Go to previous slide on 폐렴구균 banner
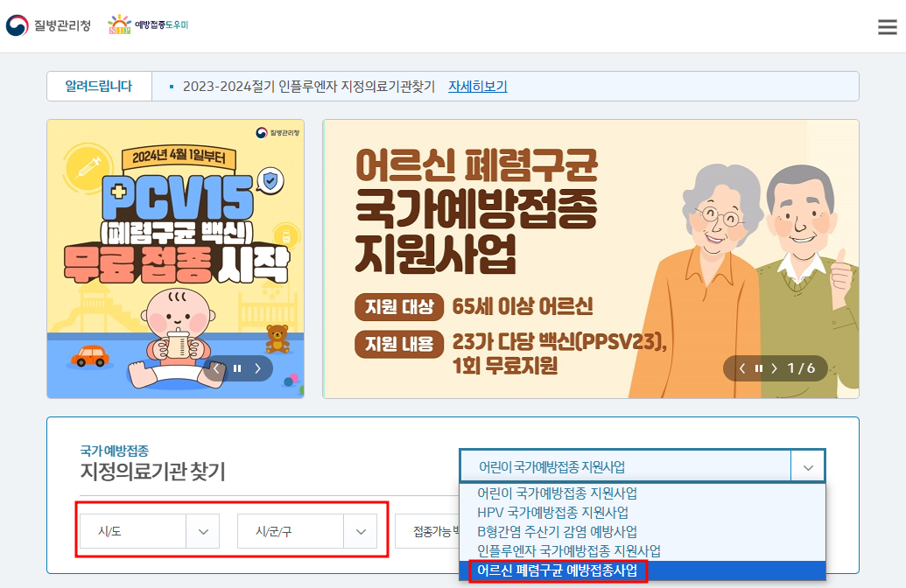 click(x=742, y=367)
